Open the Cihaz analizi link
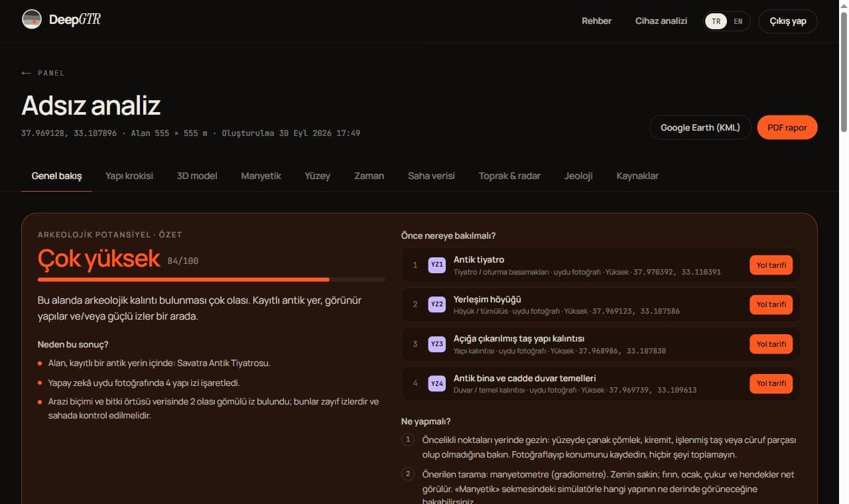Image resolution: width=849 pixels, height=504 pixels. tap(661, 21)
